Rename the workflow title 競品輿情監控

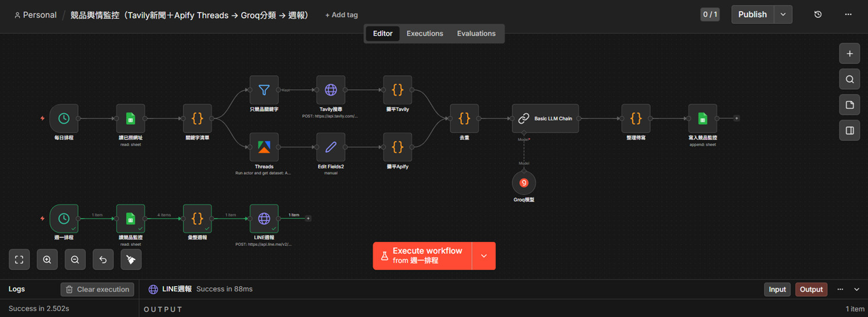point(189,15)
